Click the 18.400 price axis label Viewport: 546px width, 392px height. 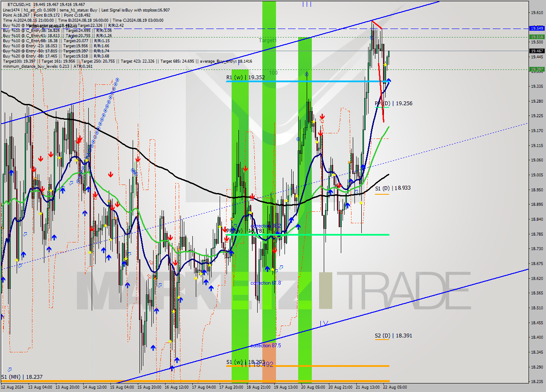(x=537, y=337)
